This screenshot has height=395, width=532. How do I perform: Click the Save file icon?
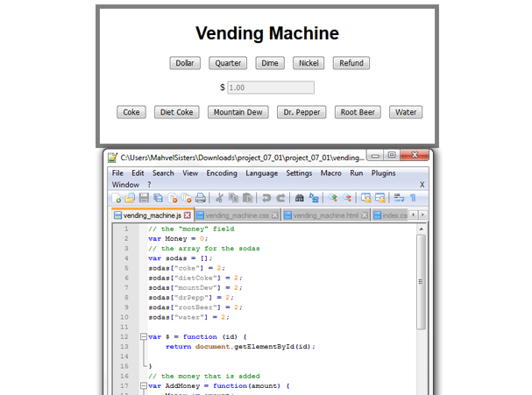click(144, 199)
